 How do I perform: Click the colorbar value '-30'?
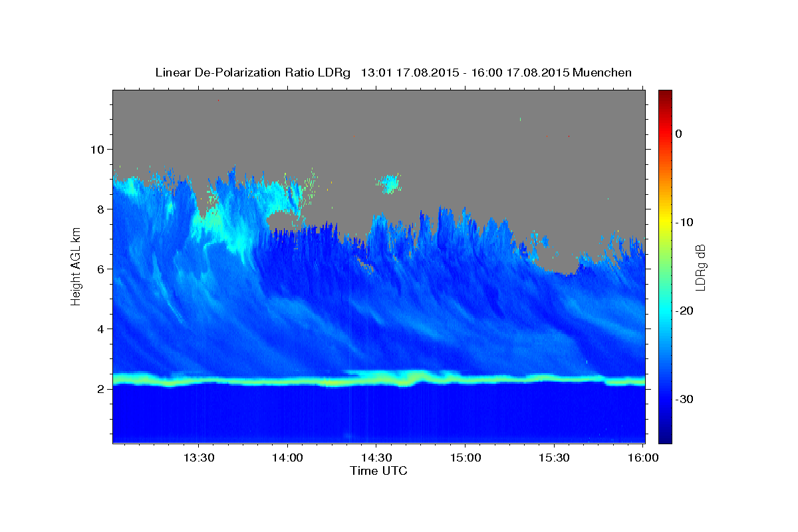tap(685, 399)
